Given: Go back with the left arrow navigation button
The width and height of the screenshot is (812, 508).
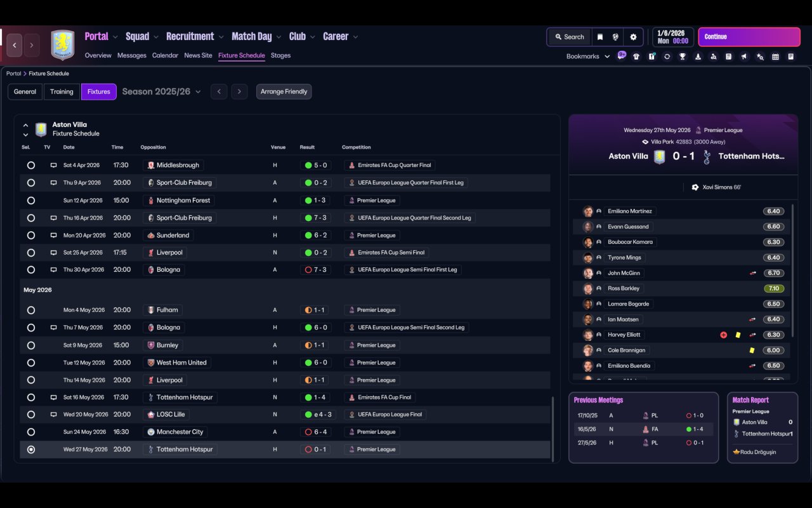Looking at the screenshot, I should point(15,45).
